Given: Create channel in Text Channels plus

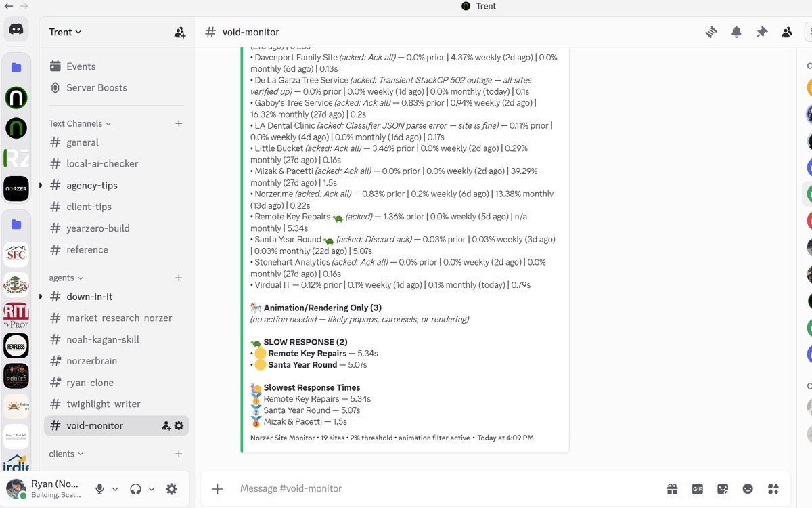Looking at the screenshot, I should (x=179, y=123).
